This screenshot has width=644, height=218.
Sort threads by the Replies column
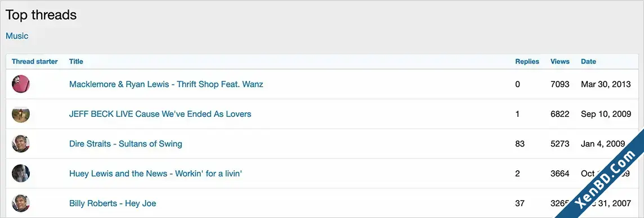[527, 61]
